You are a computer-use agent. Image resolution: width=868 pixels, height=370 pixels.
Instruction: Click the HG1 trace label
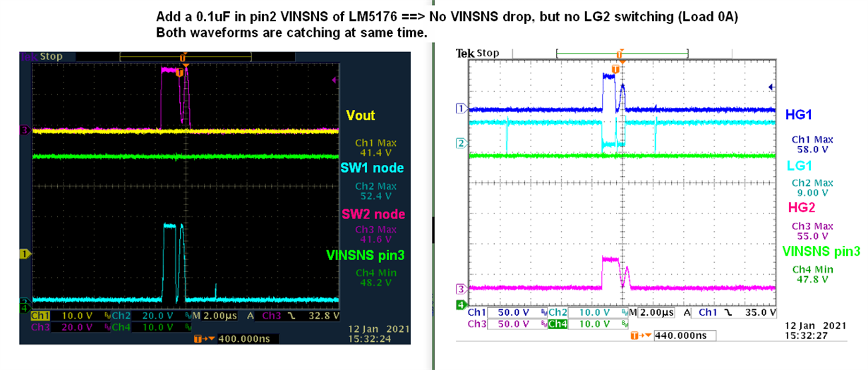tap(799, 114)
